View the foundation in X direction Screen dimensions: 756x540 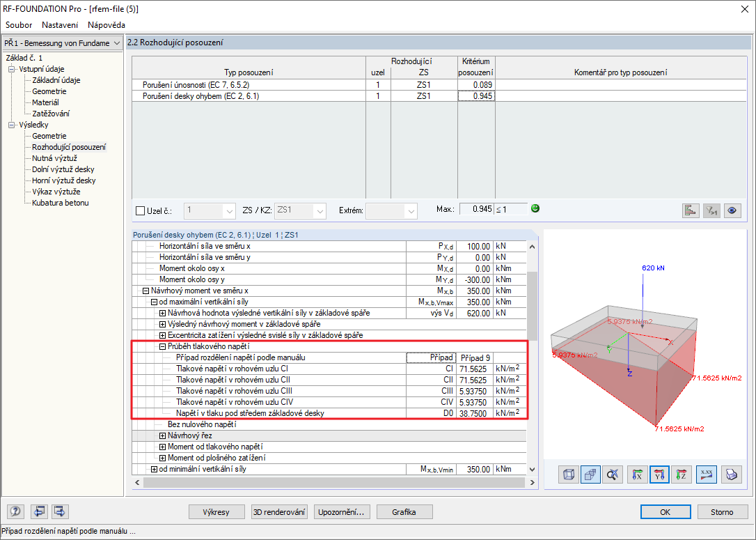click(x=637, y=475)
